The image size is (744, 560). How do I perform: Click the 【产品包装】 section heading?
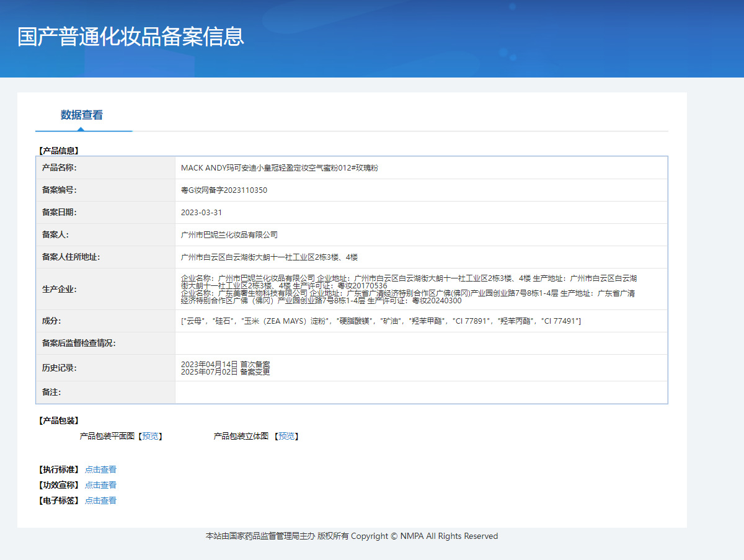coord(59,421)
